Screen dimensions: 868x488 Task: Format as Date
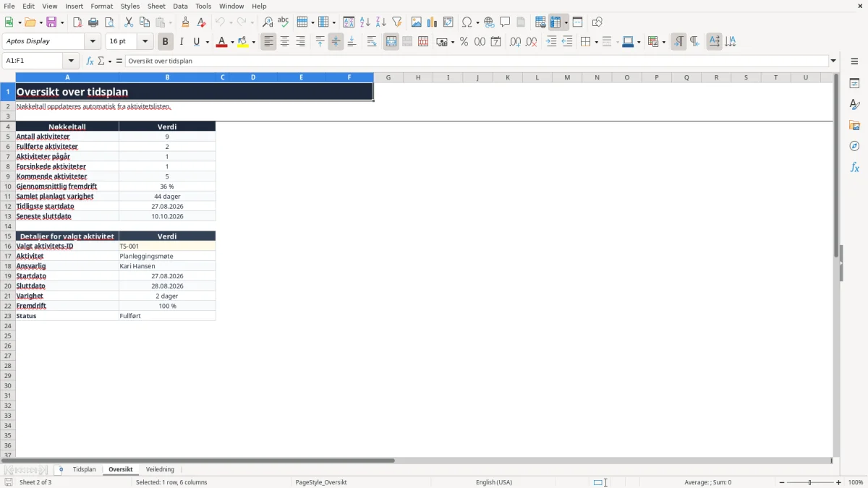495,42
